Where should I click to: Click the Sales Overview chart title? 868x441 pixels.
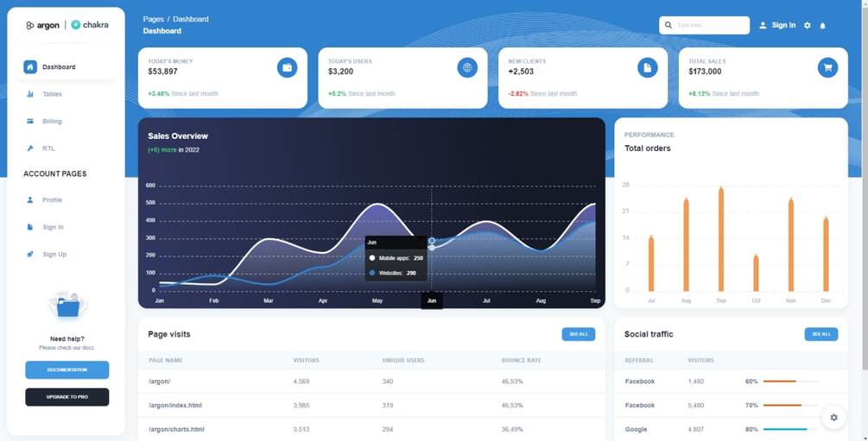[x=178, y=136]
